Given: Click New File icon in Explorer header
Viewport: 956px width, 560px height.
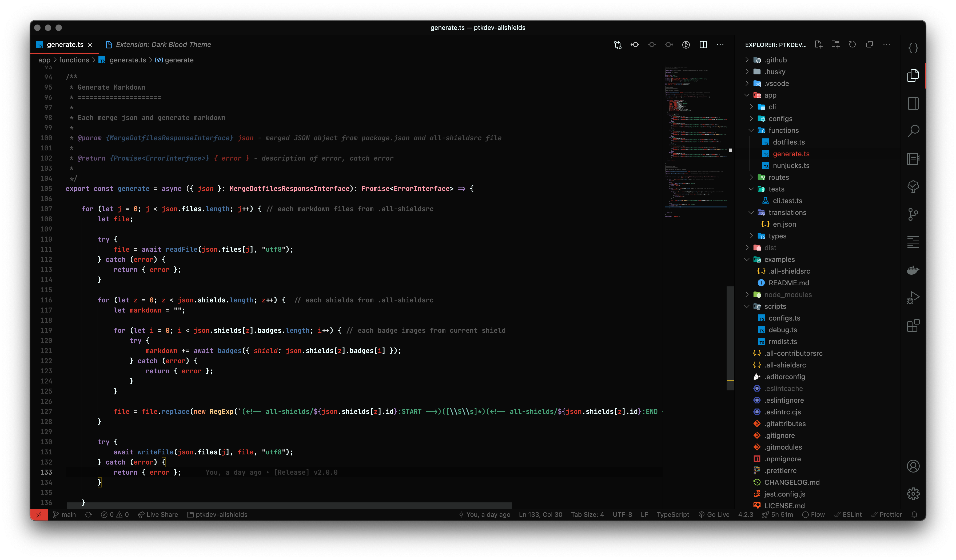Looking at the screenshot, I should (818, 45).
